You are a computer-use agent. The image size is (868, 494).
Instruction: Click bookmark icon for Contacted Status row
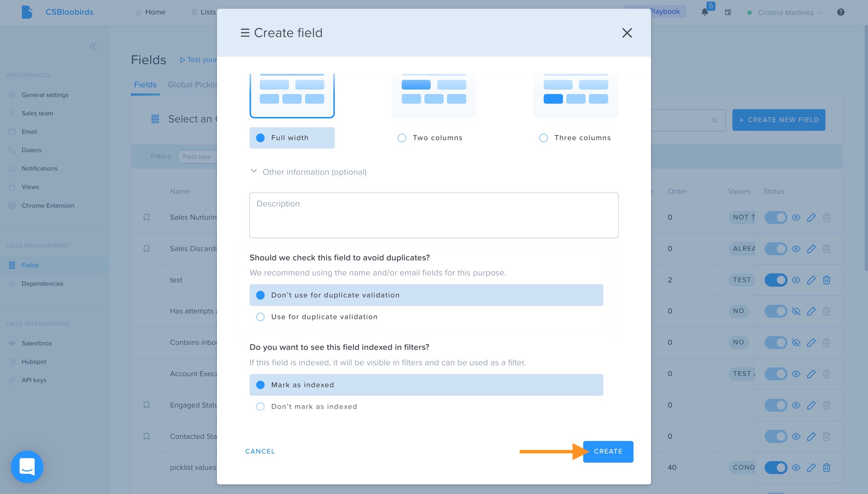146,436
